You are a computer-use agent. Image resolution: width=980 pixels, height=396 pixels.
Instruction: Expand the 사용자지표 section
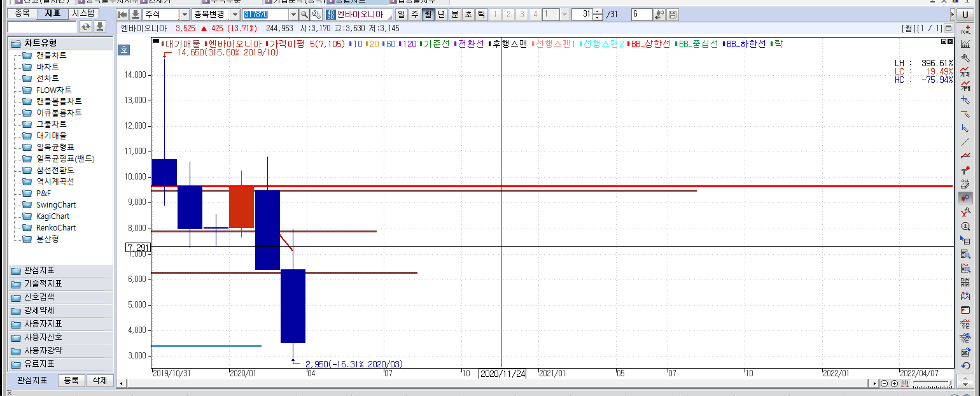click(x=62, y=324)
